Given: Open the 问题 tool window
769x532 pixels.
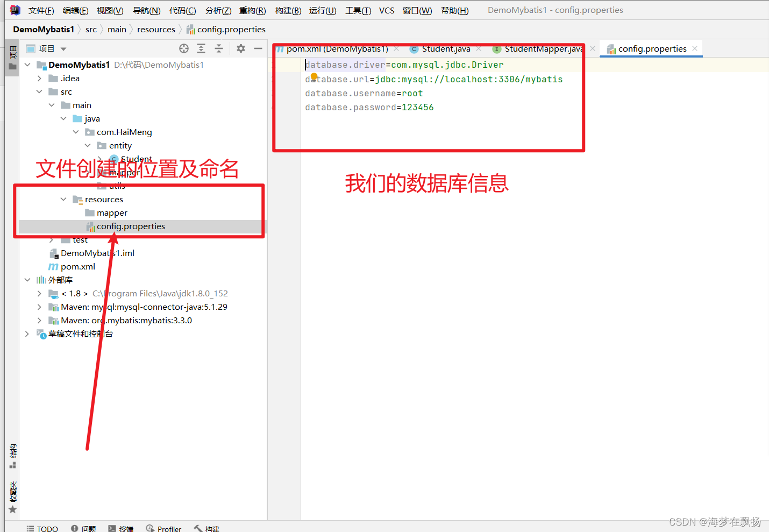Looking at the screenshot, I should click(83, 529).
